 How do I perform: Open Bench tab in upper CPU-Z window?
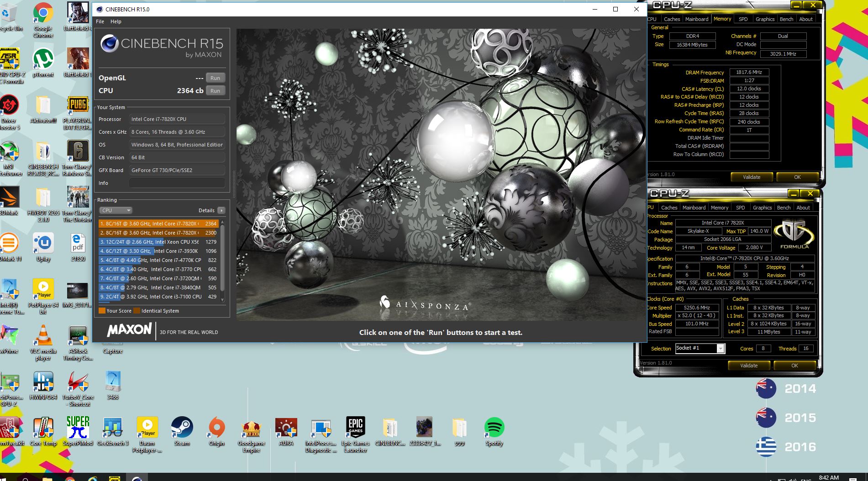pos(786,19)
